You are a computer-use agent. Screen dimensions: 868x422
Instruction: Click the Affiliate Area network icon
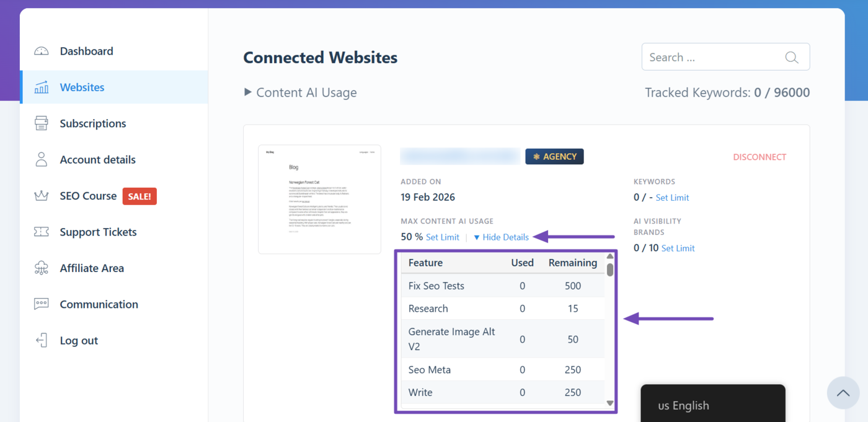(x=42, y=268)
